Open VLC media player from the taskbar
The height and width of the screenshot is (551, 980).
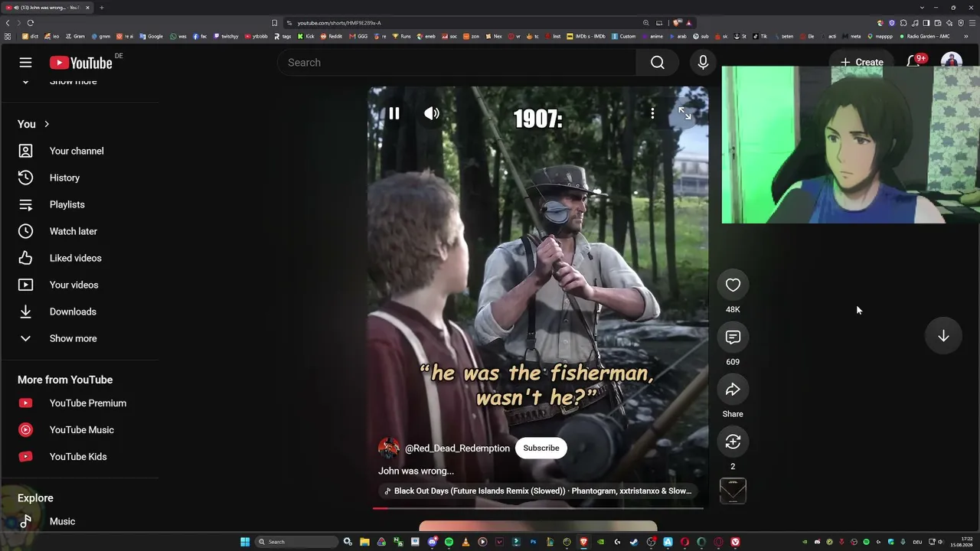pos(465,542)
